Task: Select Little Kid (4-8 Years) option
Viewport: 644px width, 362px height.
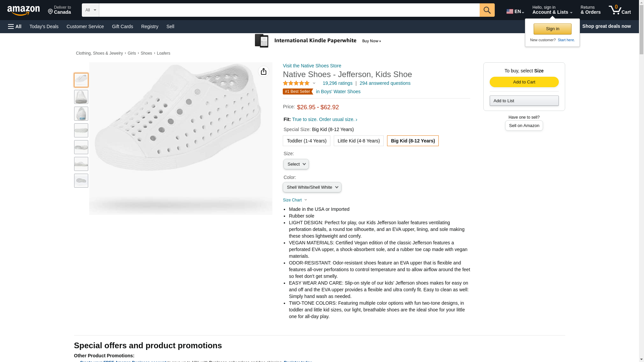Action: pyautogui.click(x=358, y=141)
